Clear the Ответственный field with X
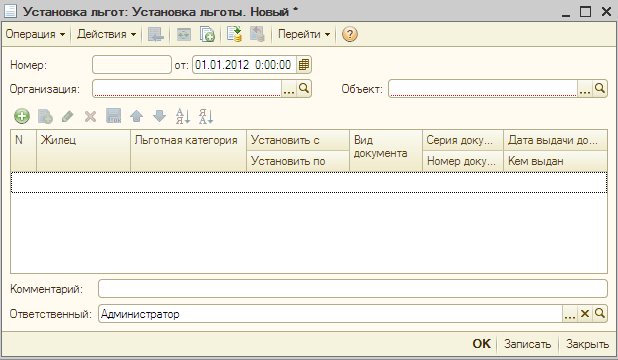Screen dimensions: 618x360 [x=585, y=314]
